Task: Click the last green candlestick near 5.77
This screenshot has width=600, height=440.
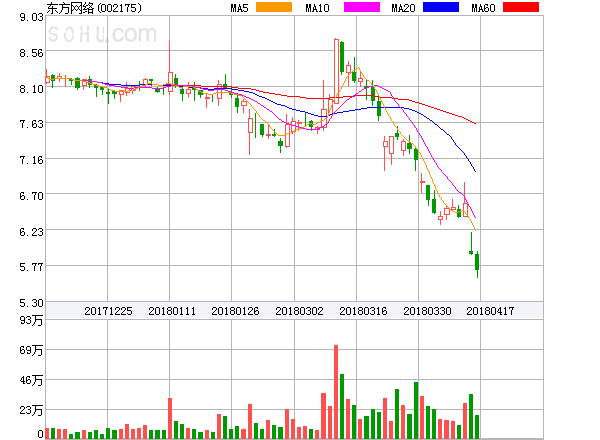Action: [x=477, y=262]
